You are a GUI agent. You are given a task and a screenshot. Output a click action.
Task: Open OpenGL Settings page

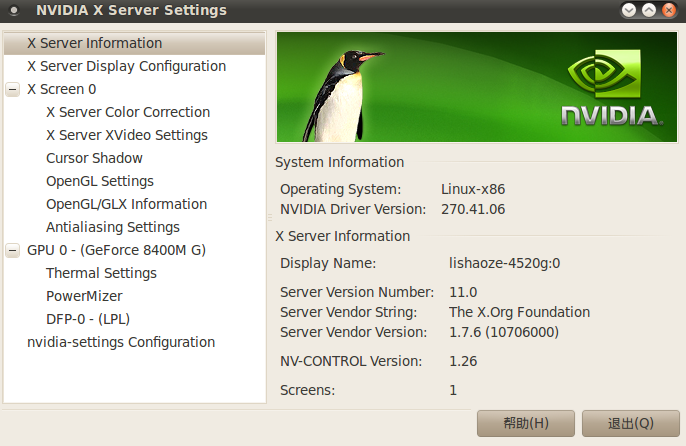[x=100, y=181]
